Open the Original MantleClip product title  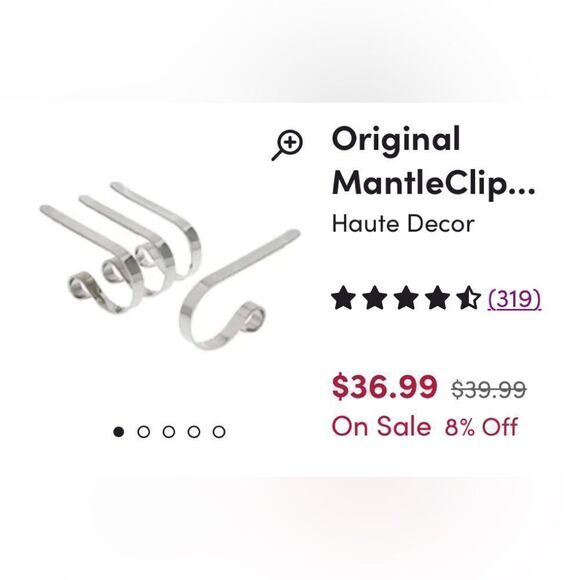433,162
